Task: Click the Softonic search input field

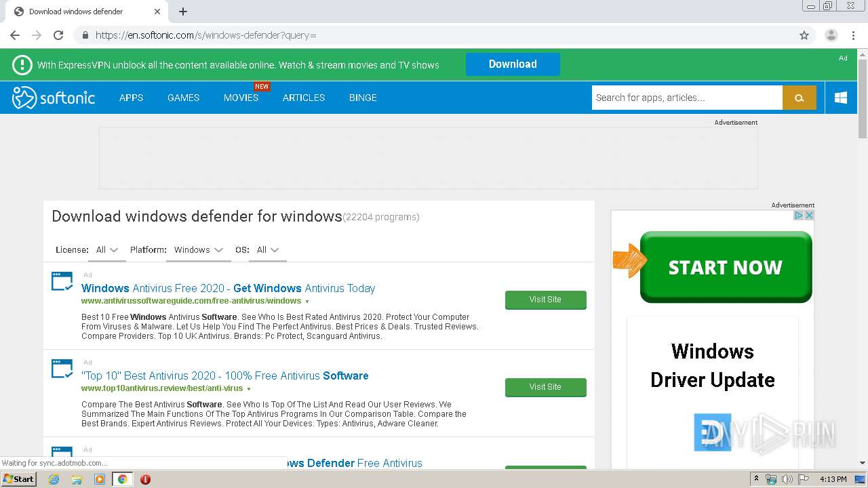Action: (x=687, y=98)
